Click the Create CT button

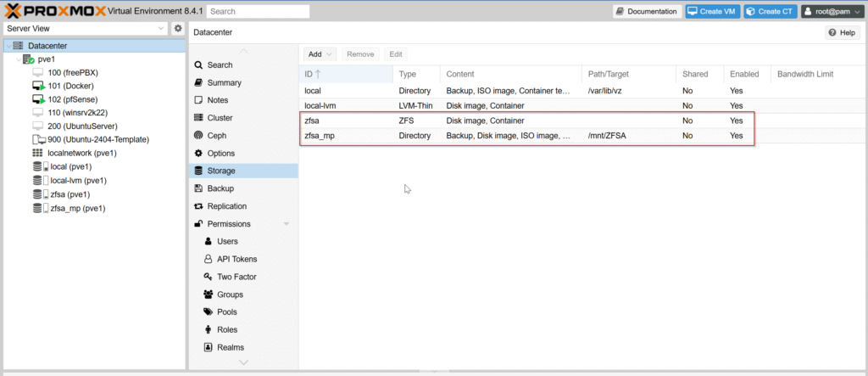click(x=771, y=11)
